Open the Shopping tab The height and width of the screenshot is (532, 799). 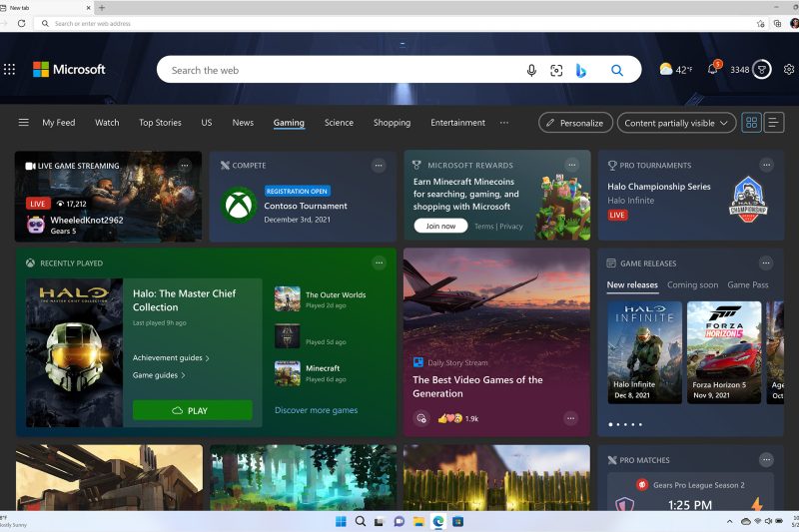[392, 122]
